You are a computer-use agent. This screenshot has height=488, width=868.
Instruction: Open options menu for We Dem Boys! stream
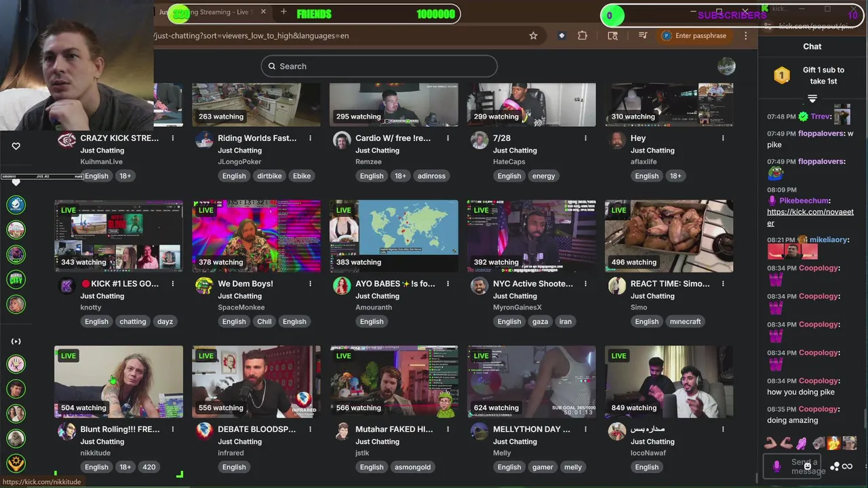pyautogui.click(x=311, y=284)
